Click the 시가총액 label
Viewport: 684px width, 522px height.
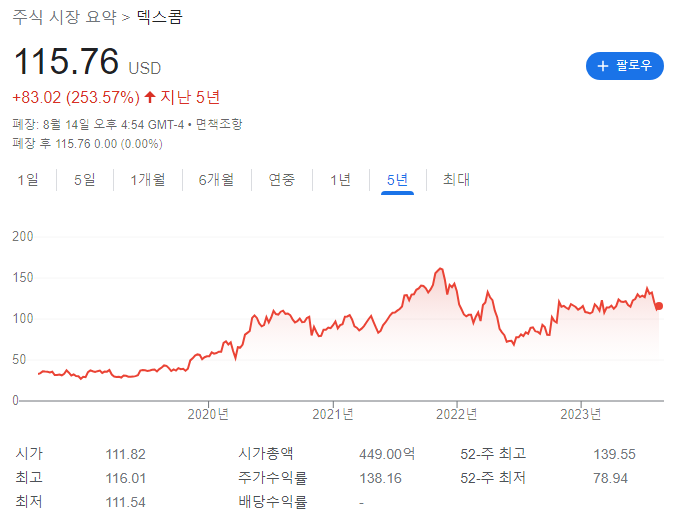point(266,454)
